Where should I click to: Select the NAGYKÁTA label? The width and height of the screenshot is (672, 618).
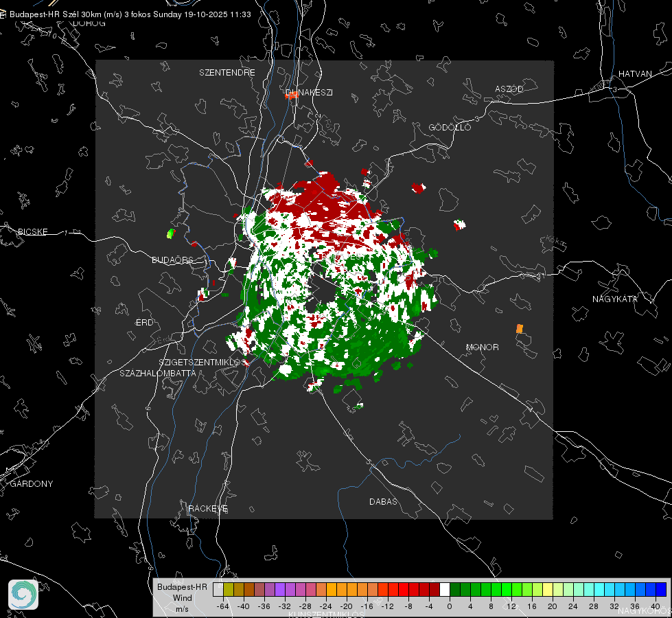[615, 299]
